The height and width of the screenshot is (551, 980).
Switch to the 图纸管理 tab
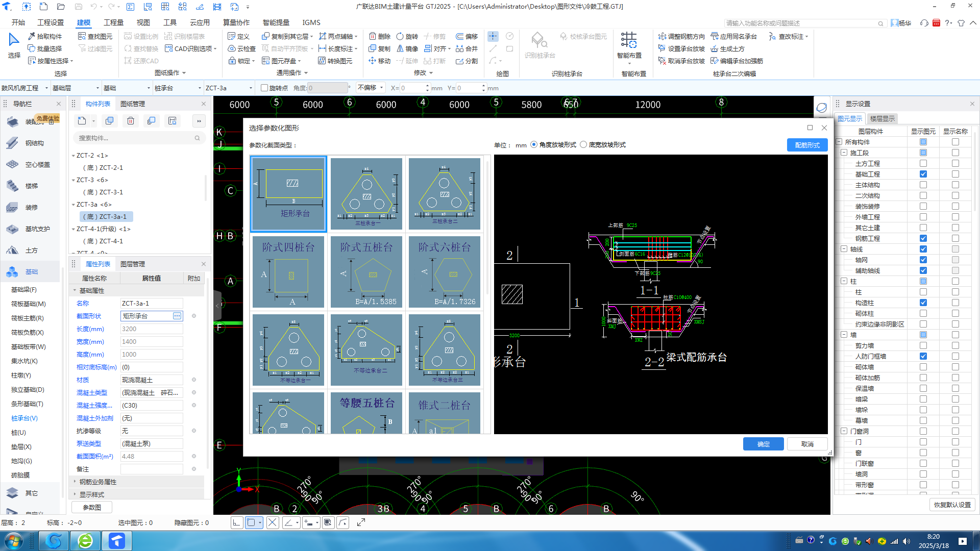pos(133,104)
